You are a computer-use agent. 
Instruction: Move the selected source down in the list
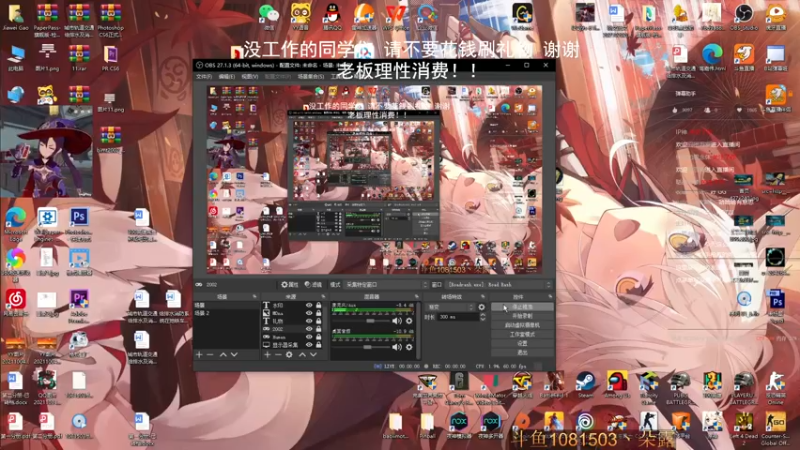[x=313, y=355]
